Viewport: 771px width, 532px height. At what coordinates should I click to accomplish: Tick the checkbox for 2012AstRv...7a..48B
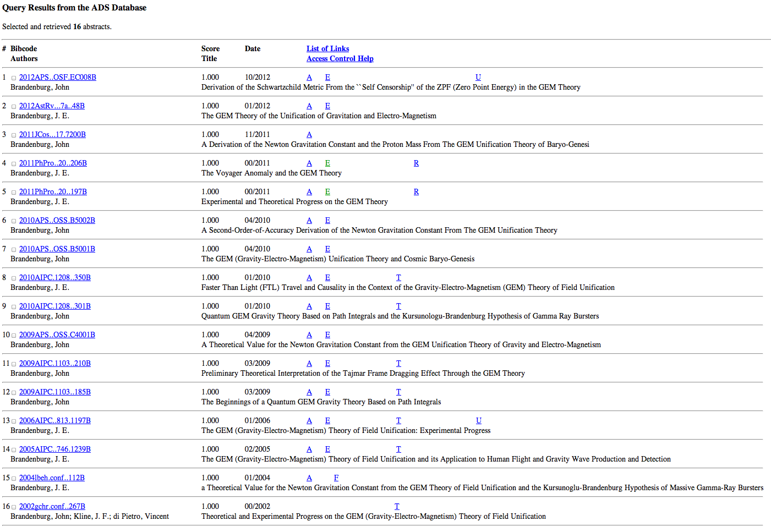point(14,107)
